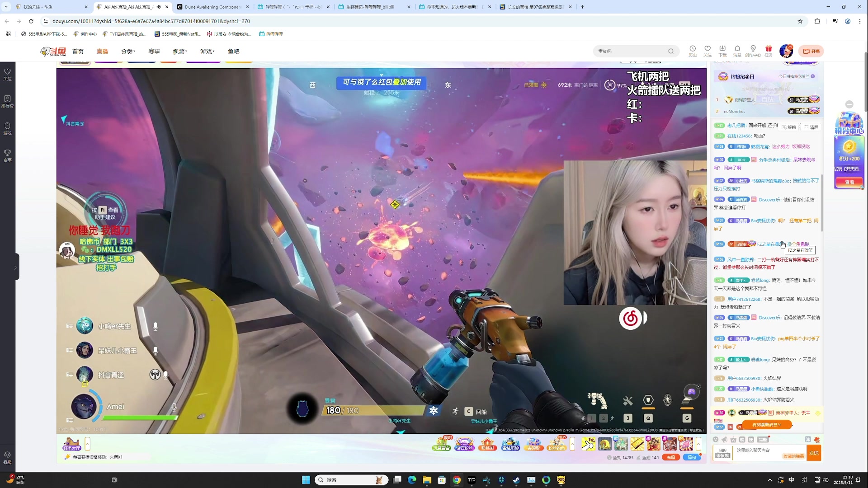This screenshot has width=868, height=488.
Task: Open 创作中心 lightbulb icon in header
Action: (753, 51)
